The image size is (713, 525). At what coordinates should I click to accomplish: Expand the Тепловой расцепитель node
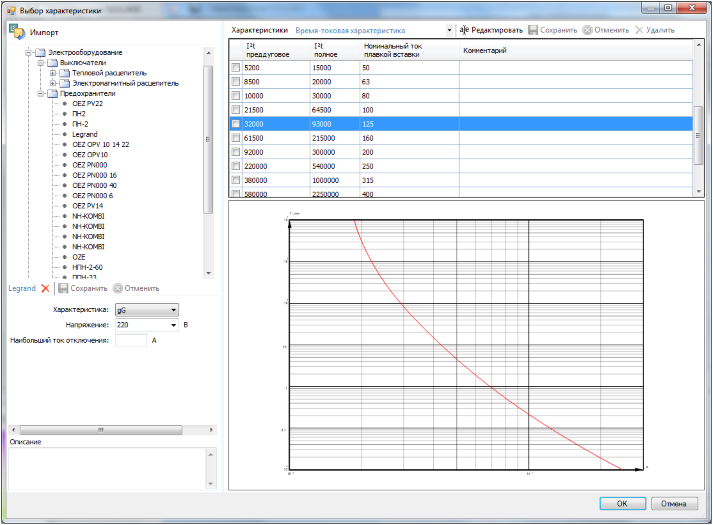pos(53,73)
